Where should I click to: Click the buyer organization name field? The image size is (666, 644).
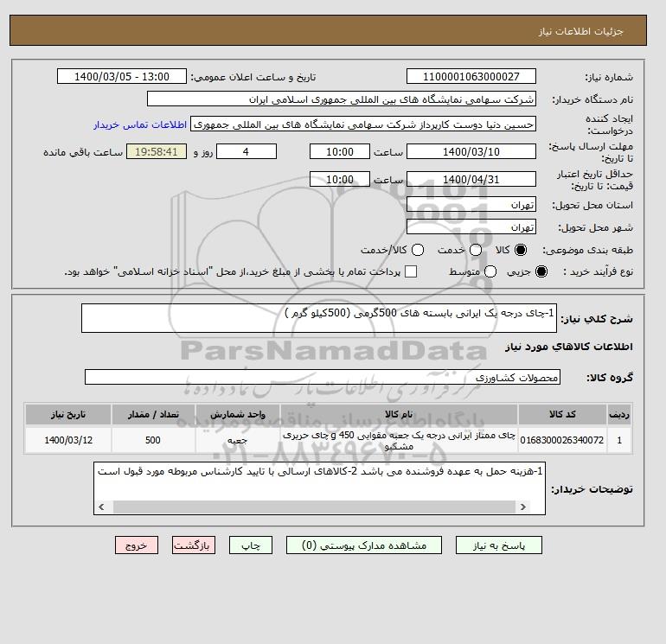[342, 99]
